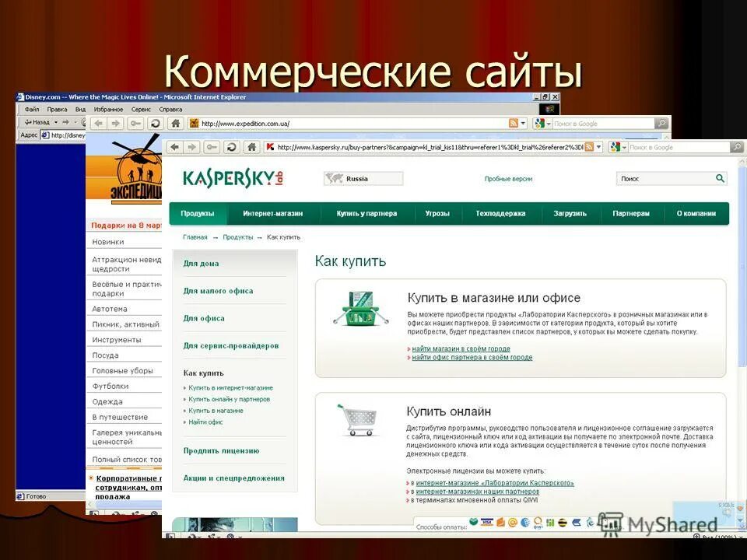Click Купить в магазине sidebar link

[216, 411]
